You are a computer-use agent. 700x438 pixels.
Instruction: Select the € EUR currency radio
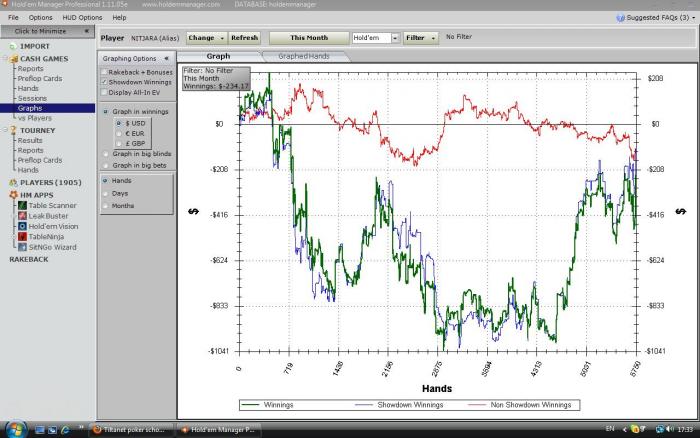tap(119, 133)
